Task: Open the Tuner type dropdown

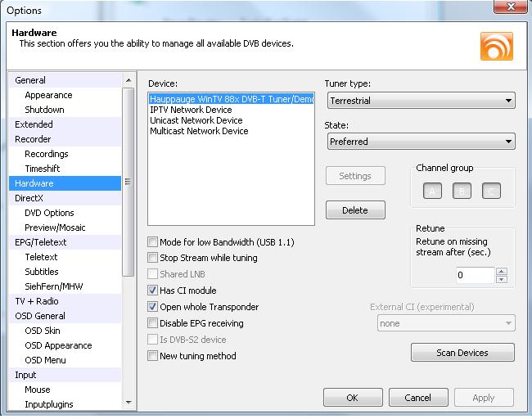Action: (x=421, y=101)
